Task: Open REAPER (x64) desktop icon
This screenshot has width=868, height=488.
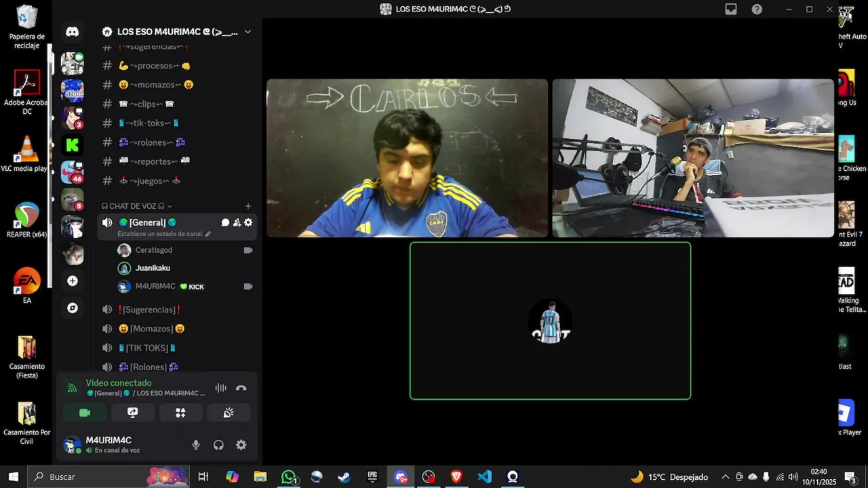Action: [x=26, y=220]
